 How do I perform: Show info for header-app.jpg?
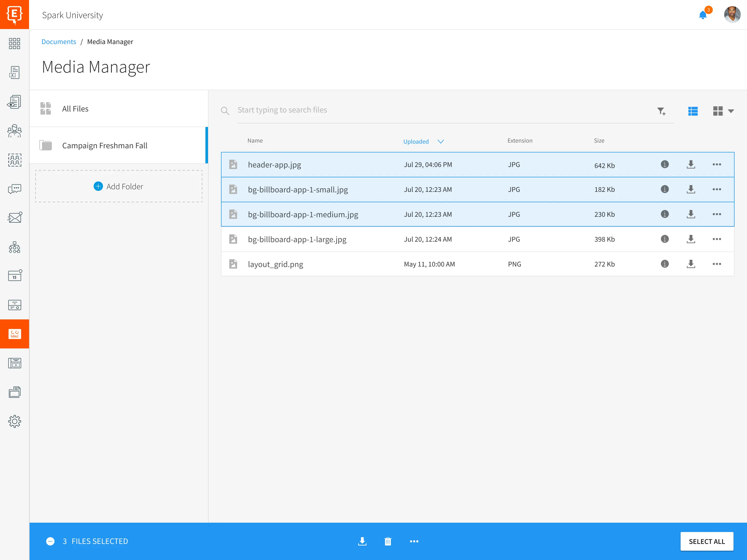pos(665,164)
